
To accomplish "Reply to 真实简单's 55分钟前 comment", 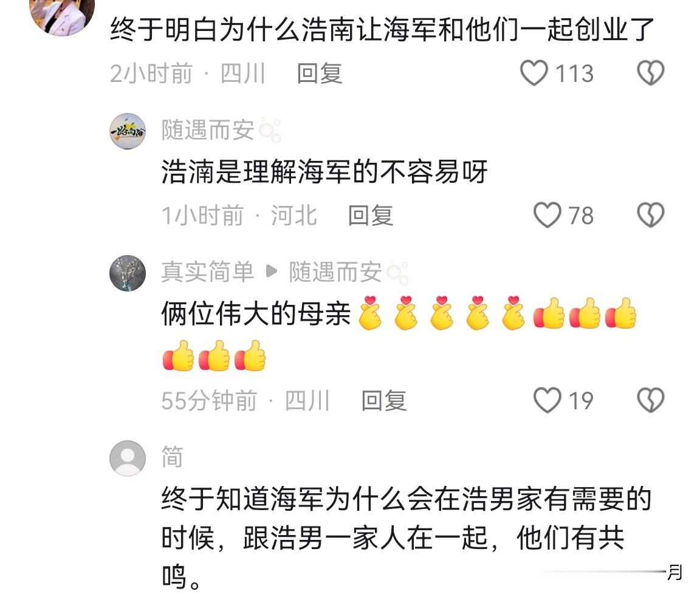I will [384, 401].
